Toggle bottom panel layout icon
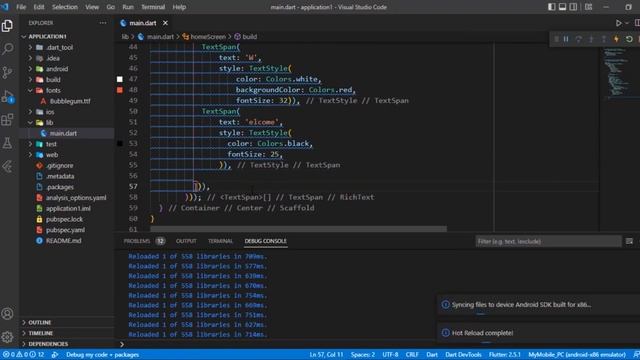This screenshot has width=640, height=360. pos(562,7)
